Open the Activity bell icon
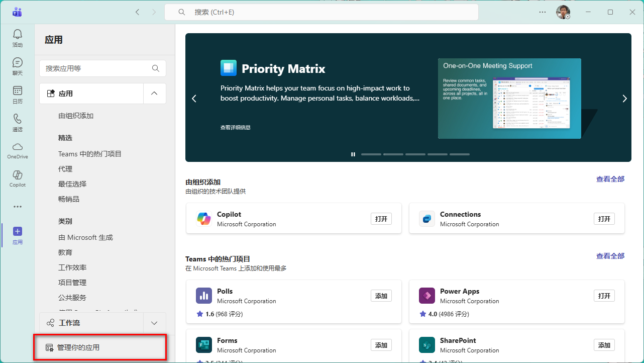The height and width of the screenshot is (363, 644). (x=18, y=34)
